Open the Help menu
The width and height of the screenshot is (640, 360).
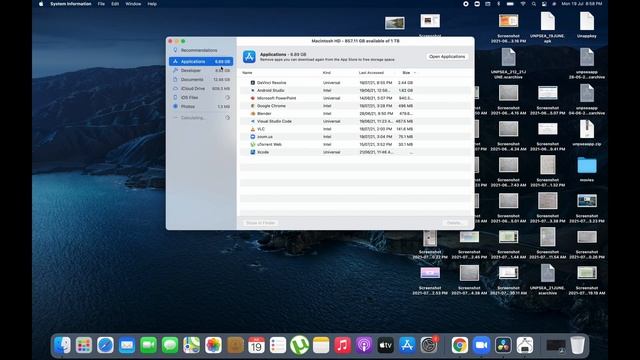pos(152,4)
